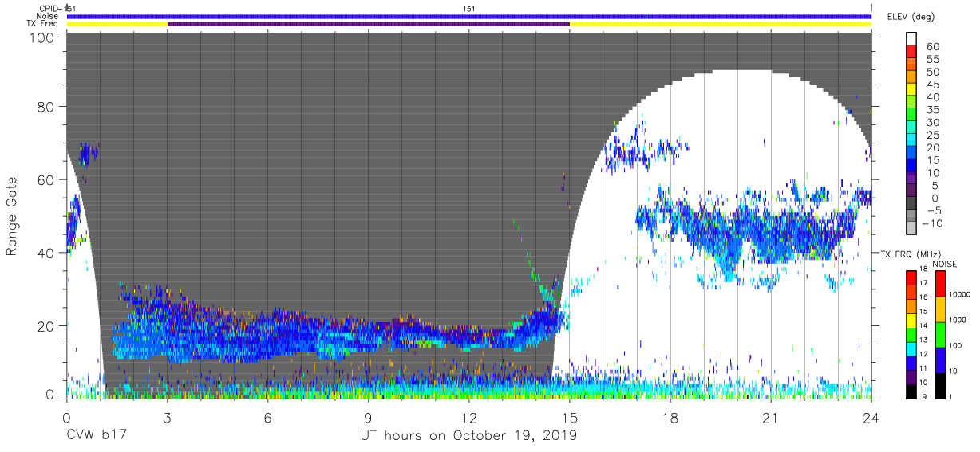Image resolution: width=980 pixels, height=452 pixels.
Task: Click the 1000 label on NOISE scale
Action: click(x=957, y=320)
